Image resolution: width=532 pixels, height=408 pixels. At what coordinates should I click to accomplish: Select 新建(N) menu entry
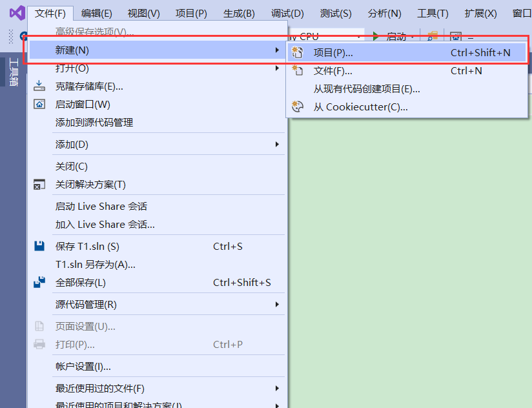coord(157,50)
